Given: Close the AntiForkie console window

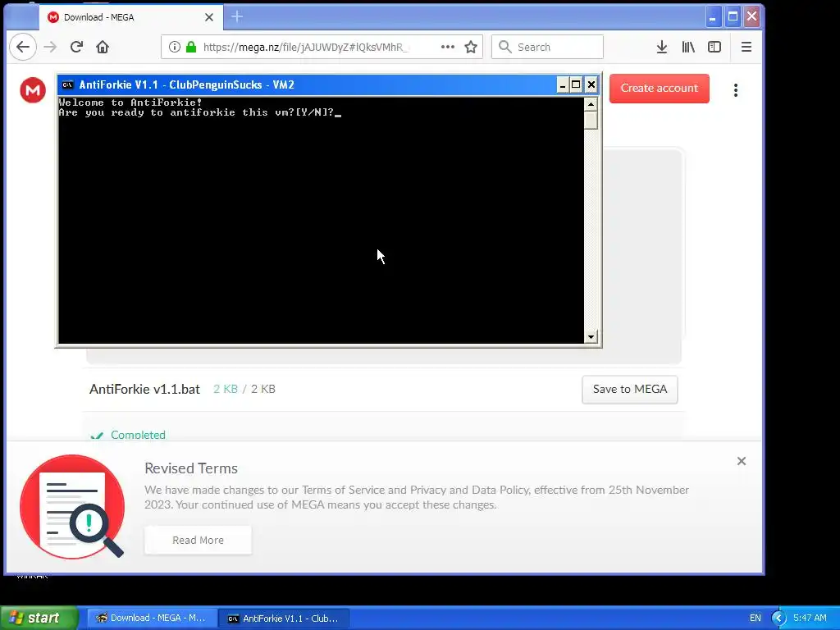Looking at the screenshot, I should pos(591,84).
